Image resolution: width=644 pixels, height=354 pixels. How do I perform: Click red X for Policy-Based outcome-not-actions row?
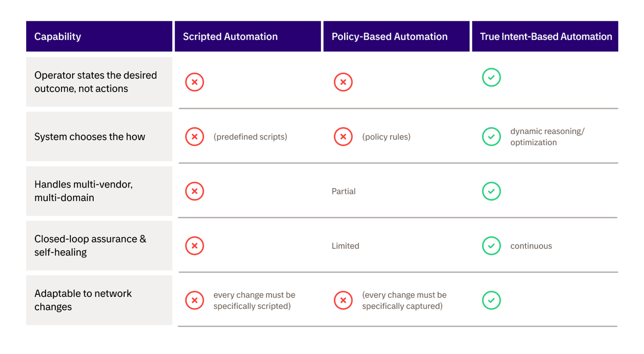tap(343, 82)
